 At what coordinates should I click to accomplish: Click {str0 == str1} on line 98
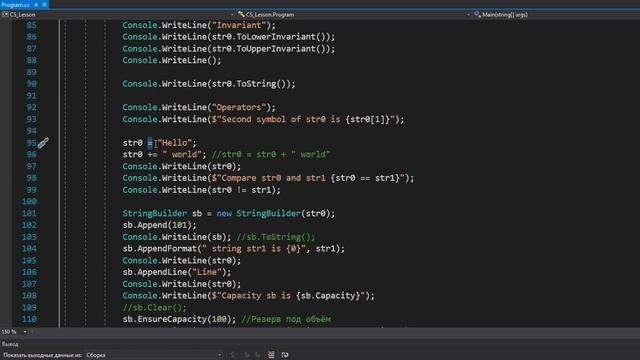[365, 178]
